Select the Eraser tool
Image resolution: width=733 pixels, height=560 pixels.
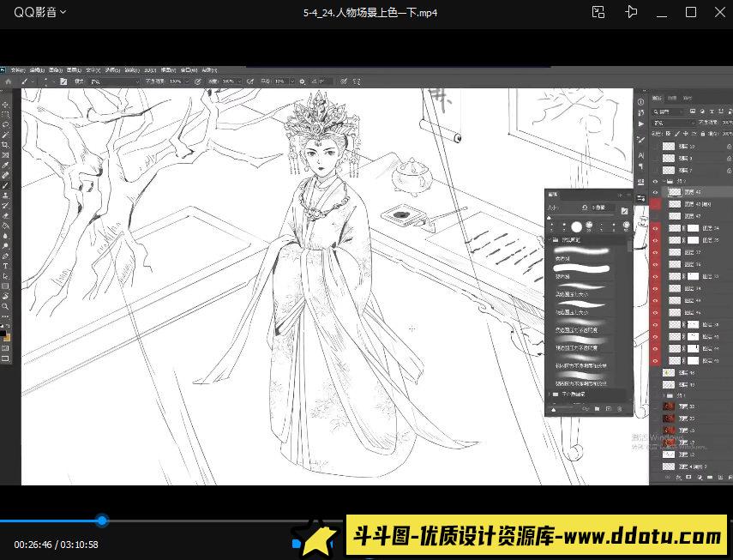5,215
